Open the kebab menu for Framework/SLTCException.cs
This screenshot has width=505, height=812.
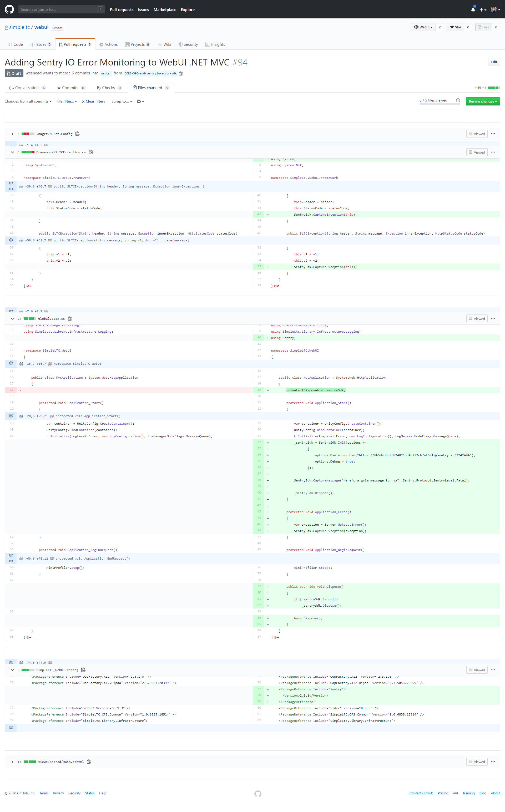[493, 152]
